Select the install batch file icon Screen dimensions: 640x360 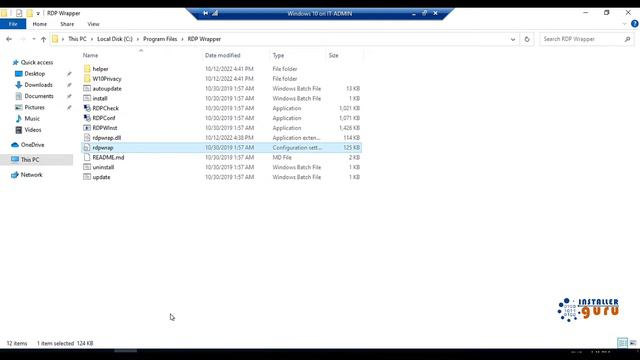(x=87, y=98)
